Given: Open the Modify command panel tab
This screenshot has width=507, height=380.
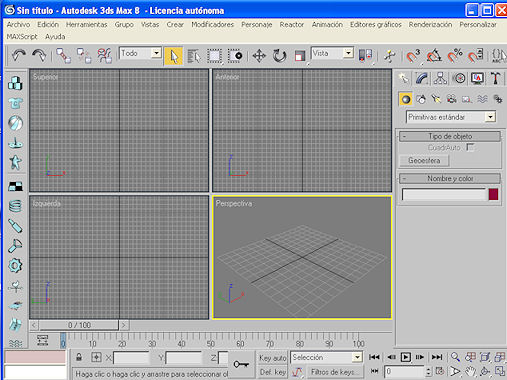Looking at the screenshot, I should coord(422,79).
